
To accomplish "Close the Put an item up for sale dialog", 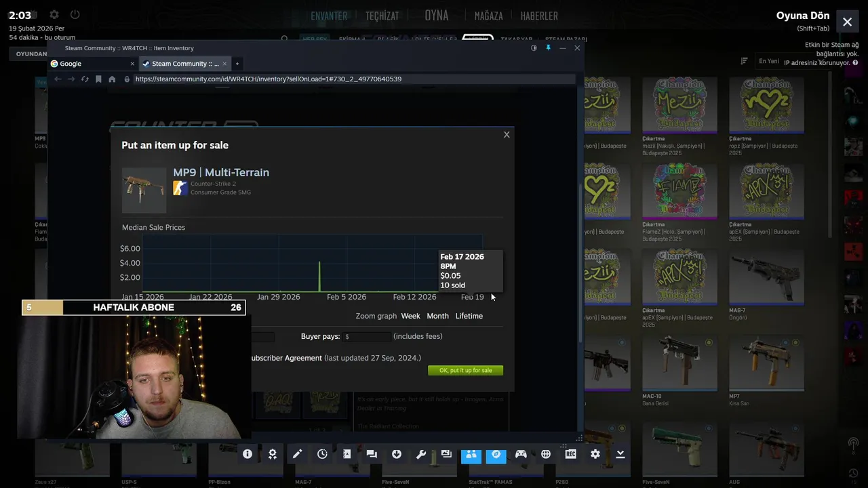I will click(x=507, y=135).
